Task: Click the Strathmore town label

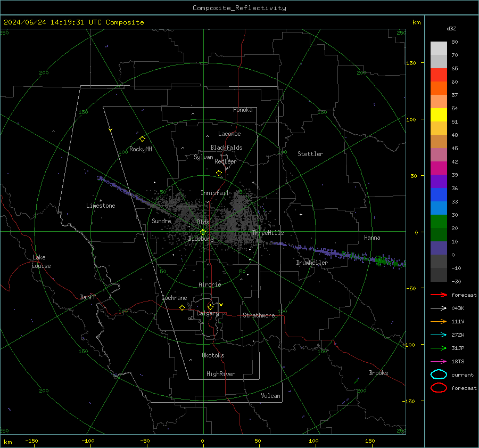Action: coord(259,315)
